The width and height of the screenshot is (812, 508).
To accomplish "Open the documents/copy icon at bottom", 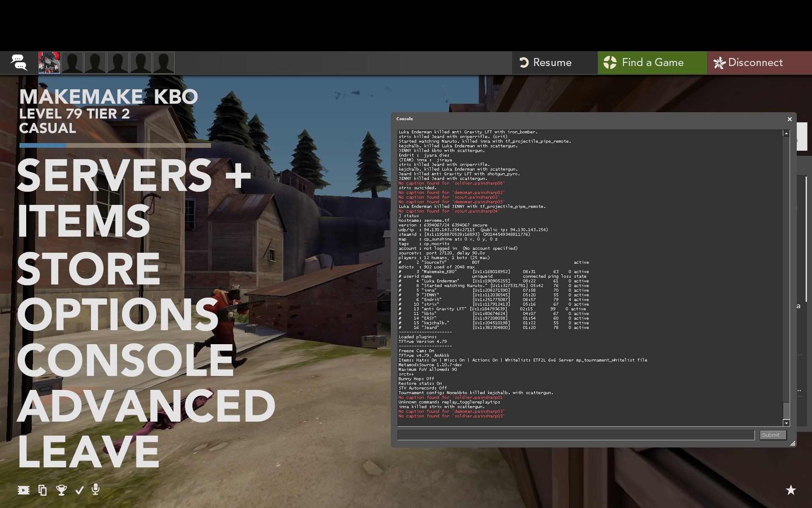I will pos(42,490).
